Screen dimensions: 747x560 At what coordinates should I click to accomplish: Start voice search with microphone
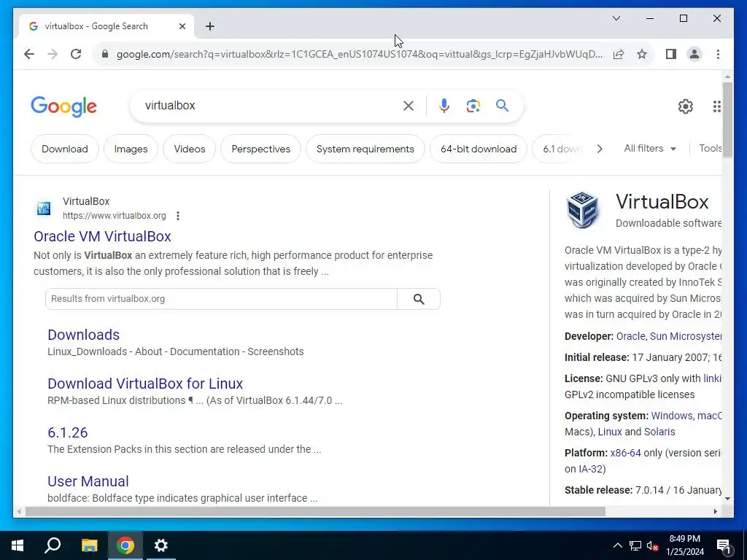[x=444, y=106]
